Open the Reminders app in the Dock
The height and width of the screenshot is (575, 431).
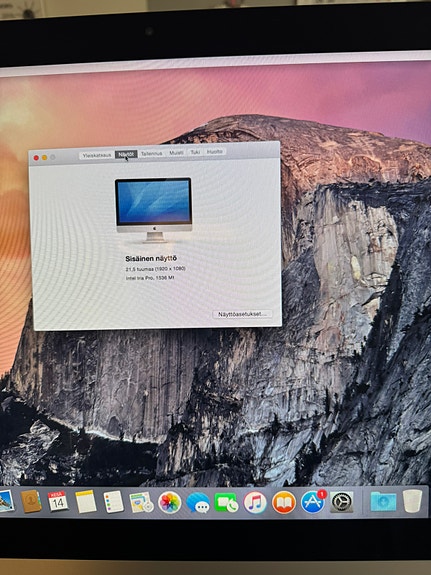[x=114, y=502]
